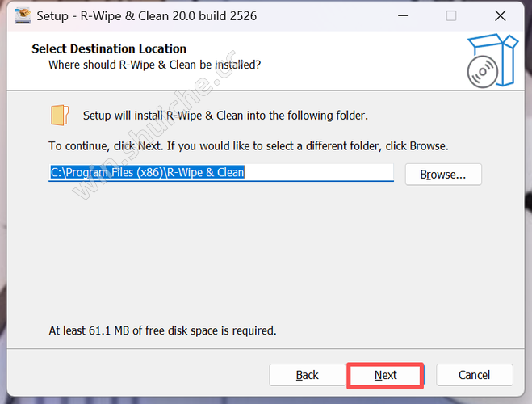This screenshot has width=532, height=404.
Task: Click the disabled maximize button
Action: [x=451, y=15]
